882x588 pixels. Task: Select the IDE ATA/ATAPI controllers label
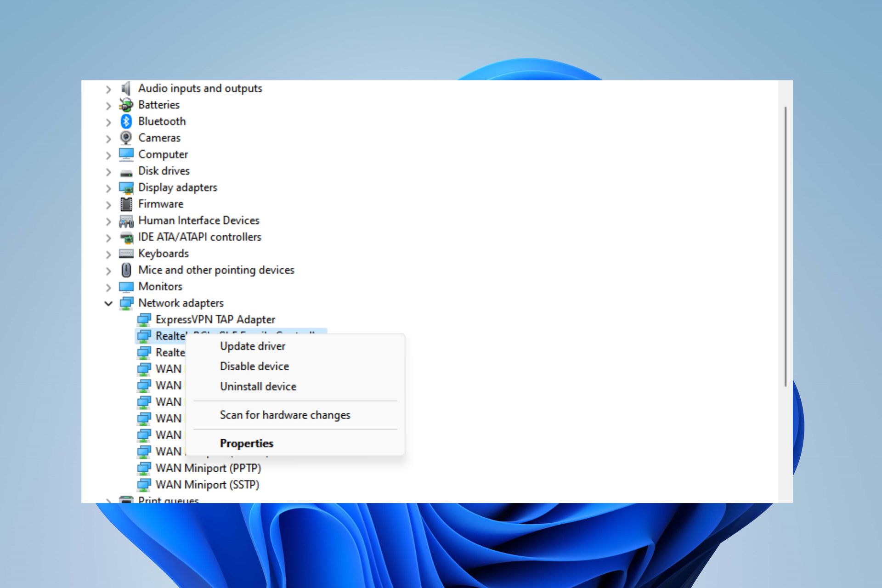[x=200, y=237]
